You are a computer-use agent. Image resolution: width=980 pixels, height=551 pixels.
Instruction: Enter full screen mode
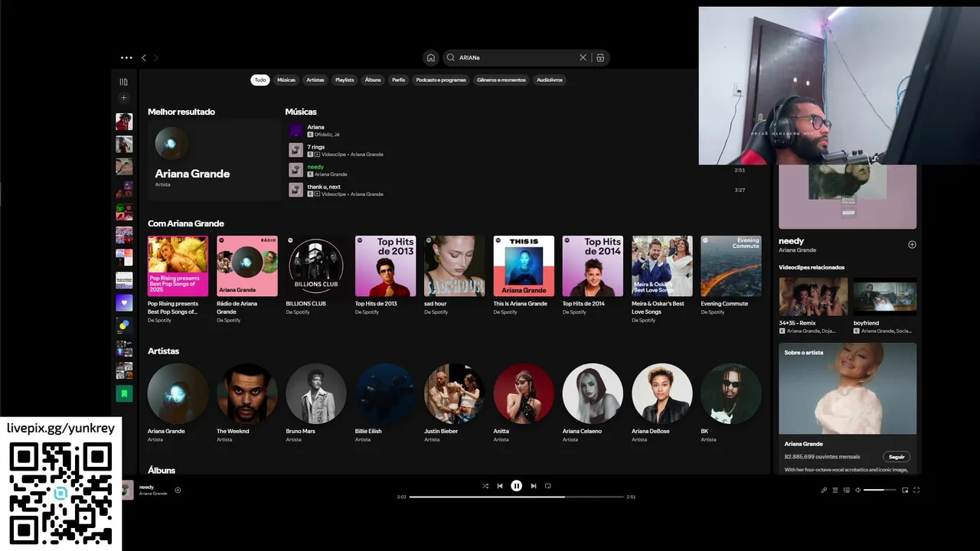[916, 490]
